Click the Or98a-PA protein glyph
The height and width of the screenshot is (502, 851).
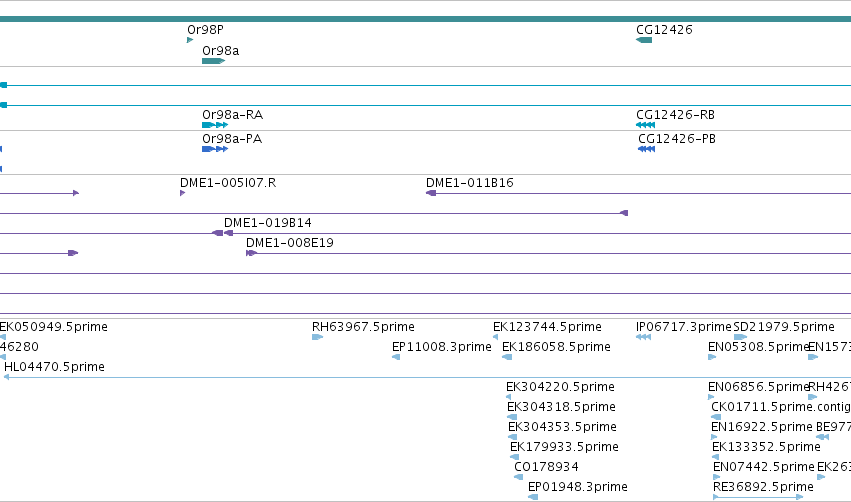[215, 149]
